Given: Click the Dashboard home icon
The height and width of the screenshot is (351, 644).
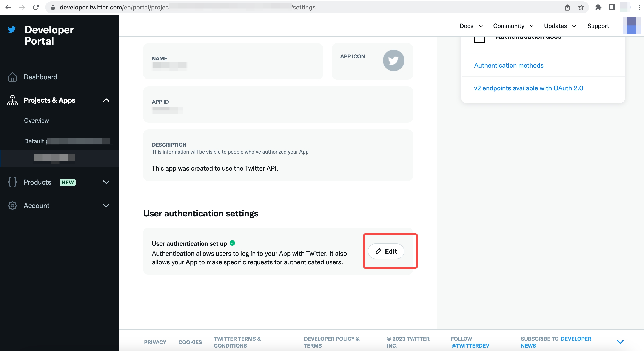Looking at the screenshot, I should point(12,77).
